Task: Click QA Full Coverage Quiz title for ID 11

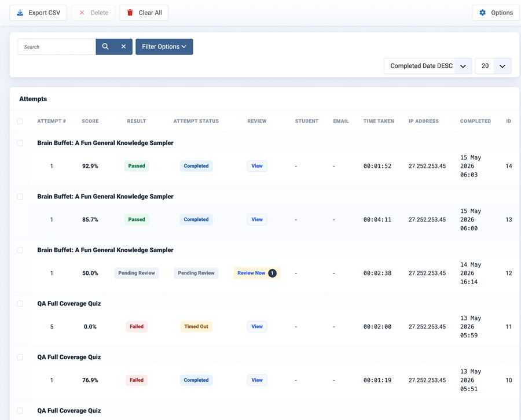Action: 69,304
